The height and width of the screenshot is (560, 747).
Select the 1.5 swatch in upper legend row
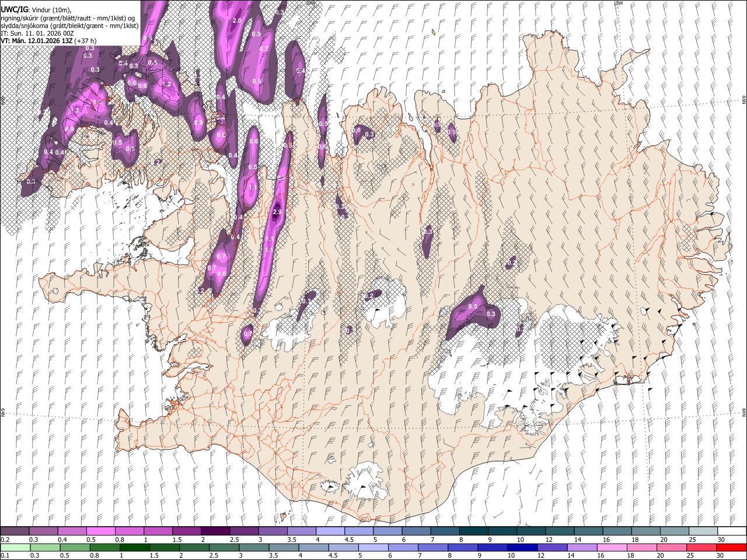(186, 531)
